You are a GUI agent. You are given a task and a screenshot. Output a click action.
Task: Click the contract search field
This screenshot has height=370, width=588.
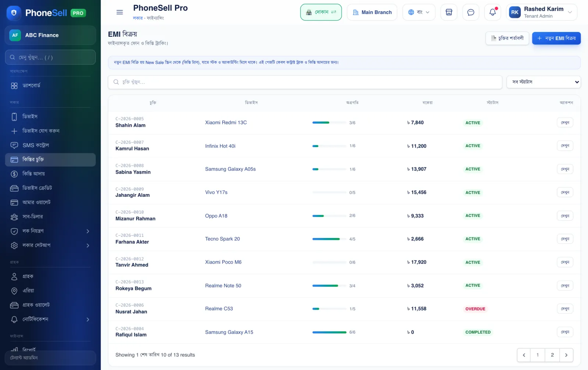pyautogui.click(x=305, y=82)
